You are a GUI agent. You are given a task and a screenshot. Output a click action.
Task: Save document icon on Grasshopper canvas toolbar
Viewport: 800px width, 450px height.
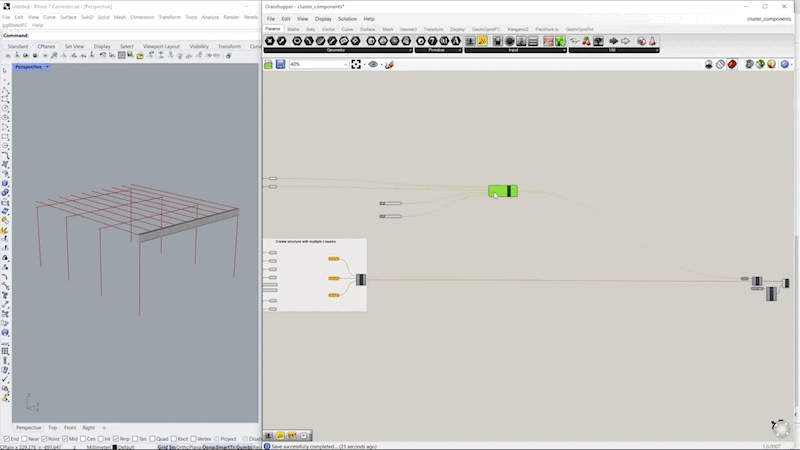coord(280,64)
